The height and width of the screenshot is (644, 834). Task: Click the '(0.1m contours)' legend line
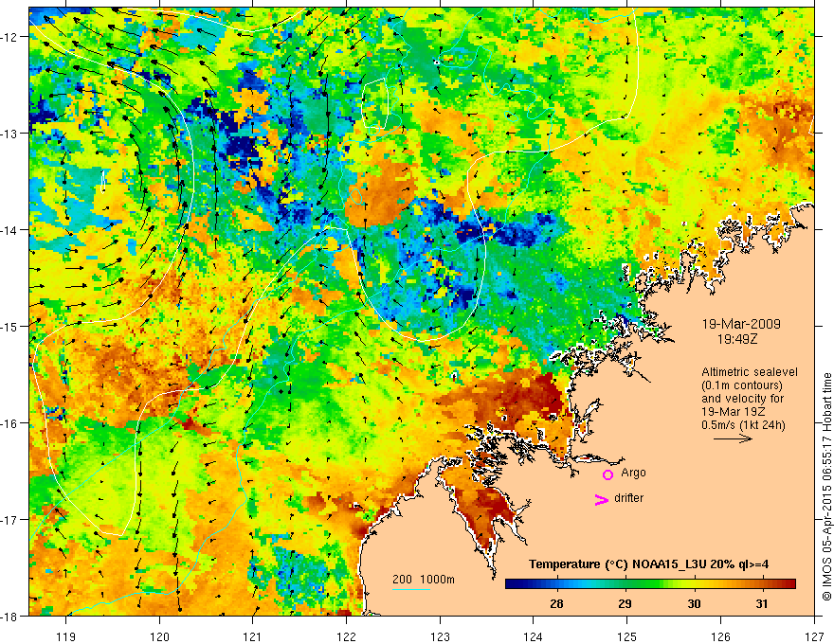(x=742, y=385)
